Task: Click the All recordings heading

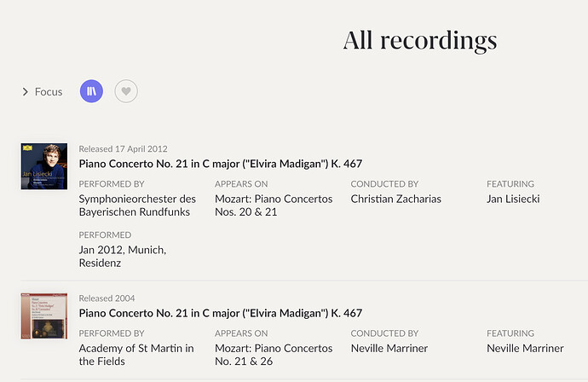Action: tap(420, 41)
